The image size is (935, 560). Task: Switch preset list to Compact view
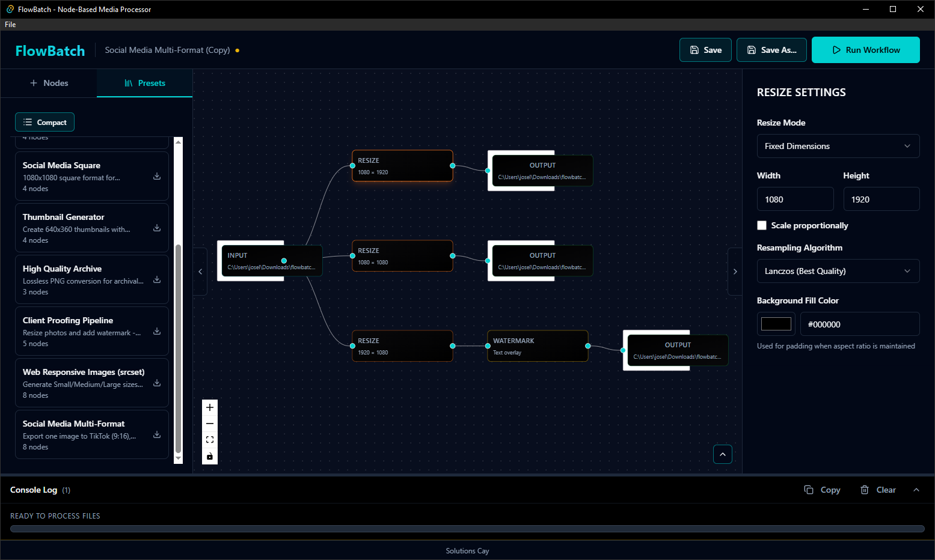(44, 122)
